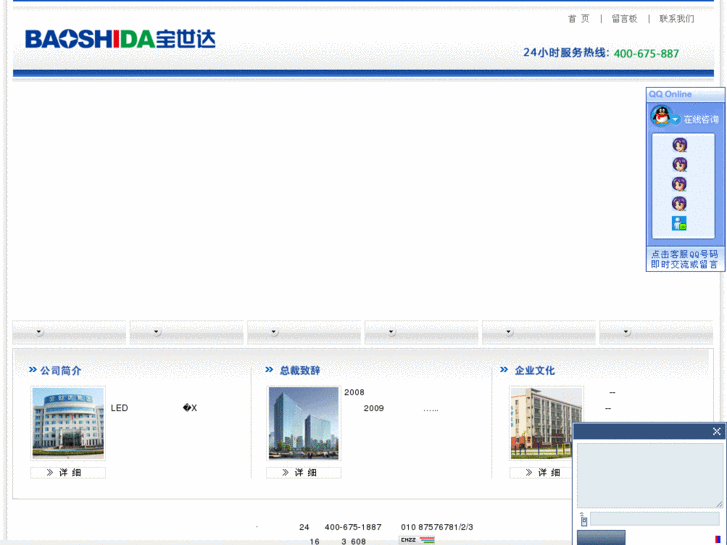Click the BAOSHIDA 宝世达 logo

point(121,39)
